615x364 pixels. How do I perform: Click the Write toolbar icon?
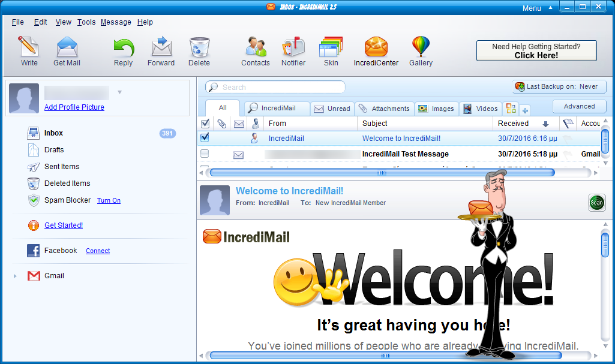[x=29, y=47]
